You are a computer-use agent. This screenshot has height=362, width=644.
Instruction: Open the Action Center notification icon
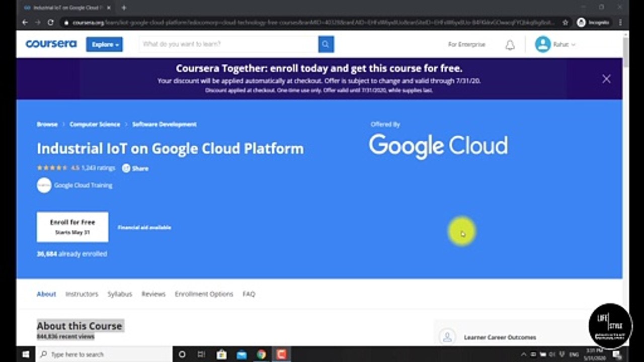(617, 354)
